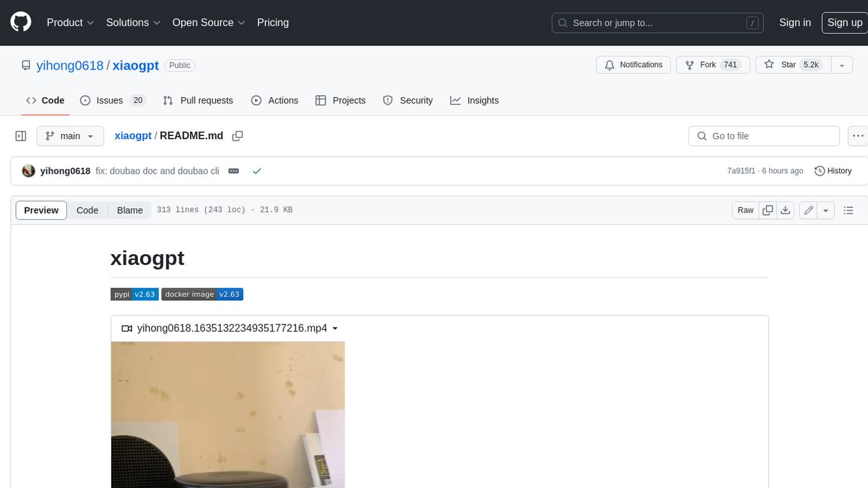868x488 pixels.
Task: Open the xiaogpt breadcrumb folder link
Action: [x=133, y=135]
